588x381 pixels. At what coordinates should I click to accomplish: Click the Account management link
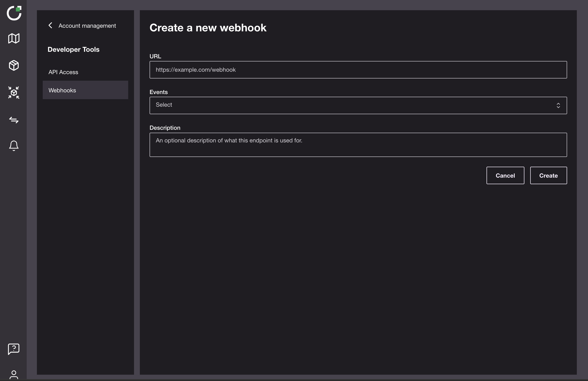tap(87, 26)
